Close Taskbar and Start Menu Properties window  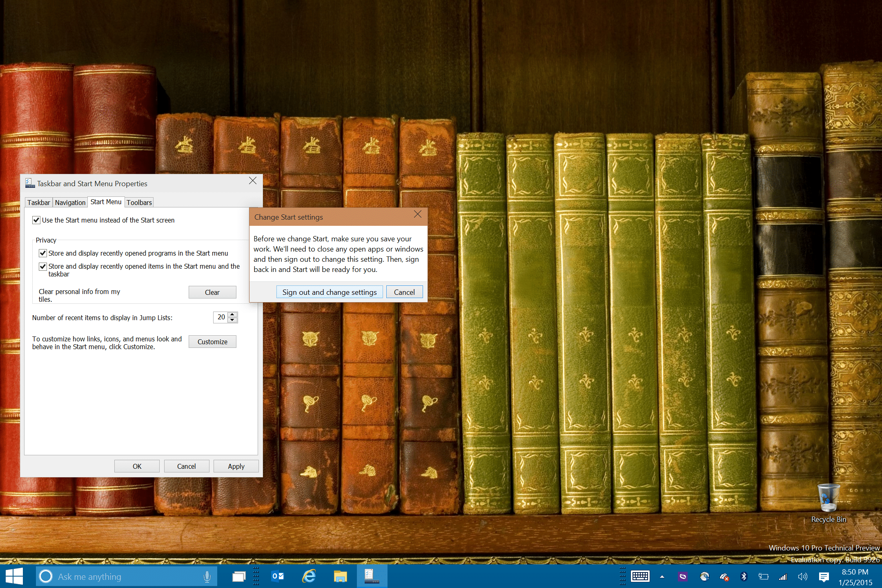(x=253, y=180)
